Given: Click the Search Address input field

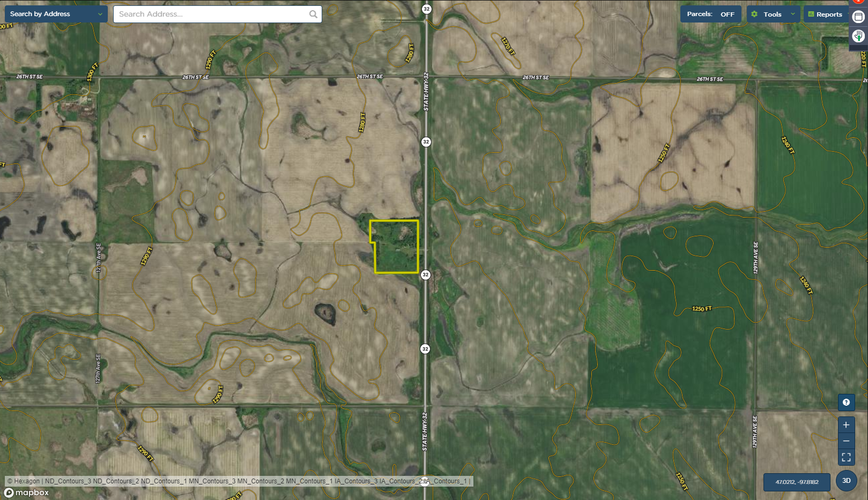Looking at the screenshot, I should click(x=212, y=14).
